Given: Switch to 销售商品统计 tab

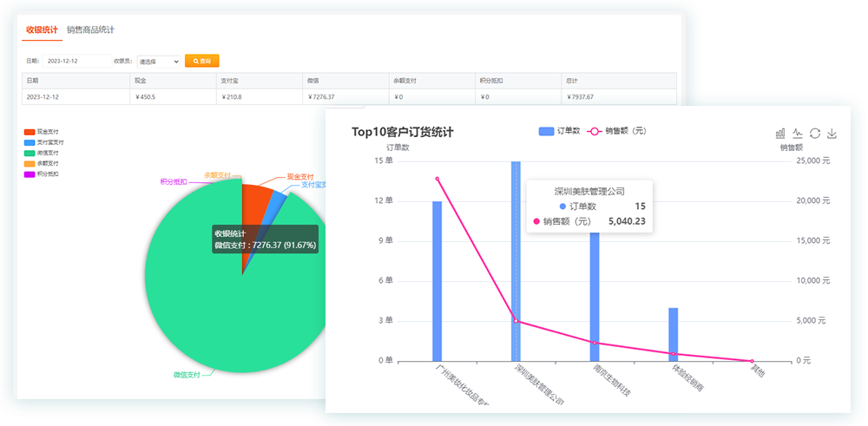Looking at the screenshot, I should pos(91,29).
